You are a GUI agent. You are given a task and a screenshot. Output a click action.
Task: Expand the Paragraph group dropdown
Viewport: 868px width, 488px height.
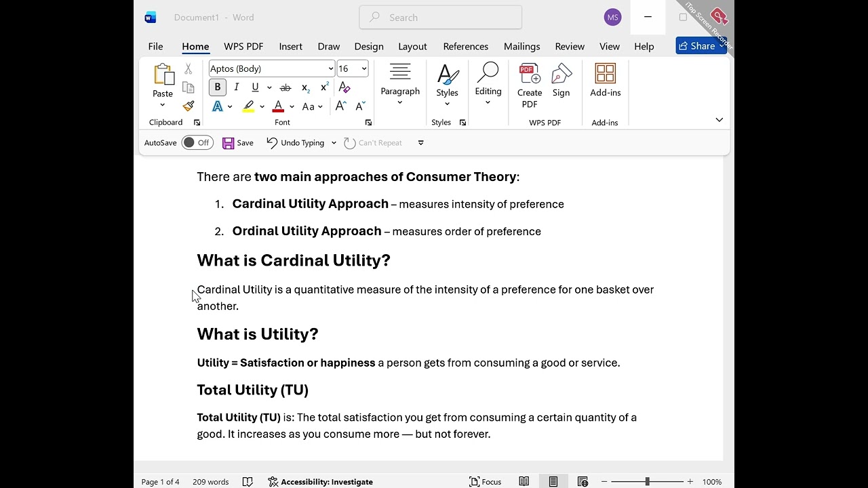coord(400,102)
